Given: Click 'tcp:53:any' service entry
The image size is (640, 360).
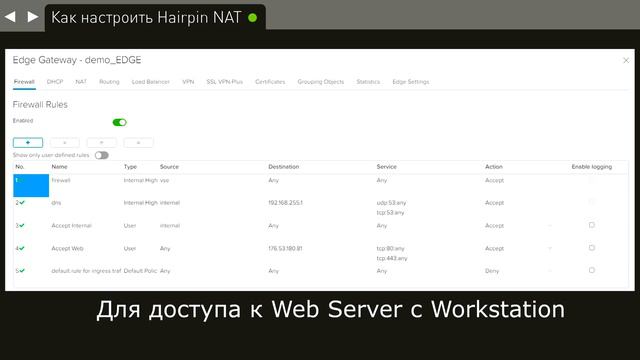Looking at the screenshot, I should coord(390,212).
